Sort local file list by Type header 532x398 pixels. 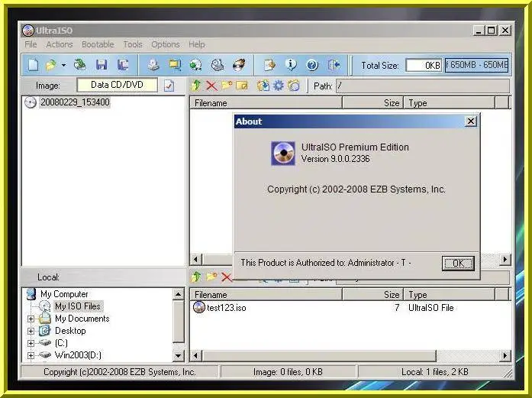click(x=450, y=294)
